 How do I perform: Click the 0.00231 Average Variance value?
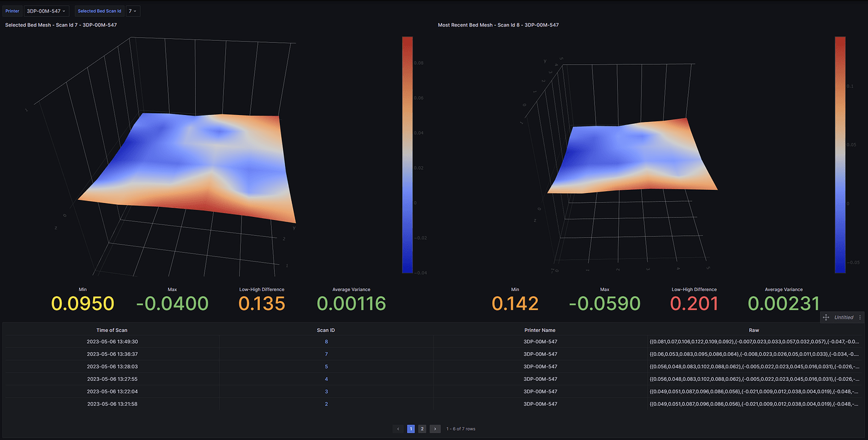coord(784,304)
